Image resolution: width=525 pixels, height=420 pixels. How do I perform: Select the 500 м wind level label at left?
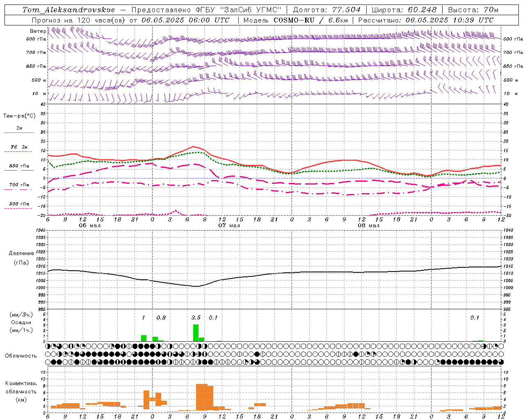click(x=39, y=80)
